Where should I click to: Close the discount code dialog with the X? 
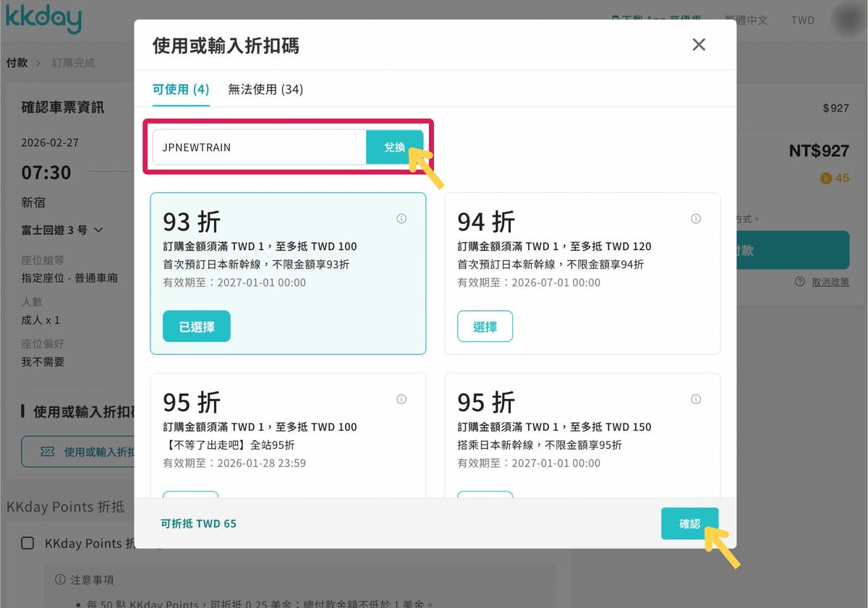click(699, 45)
